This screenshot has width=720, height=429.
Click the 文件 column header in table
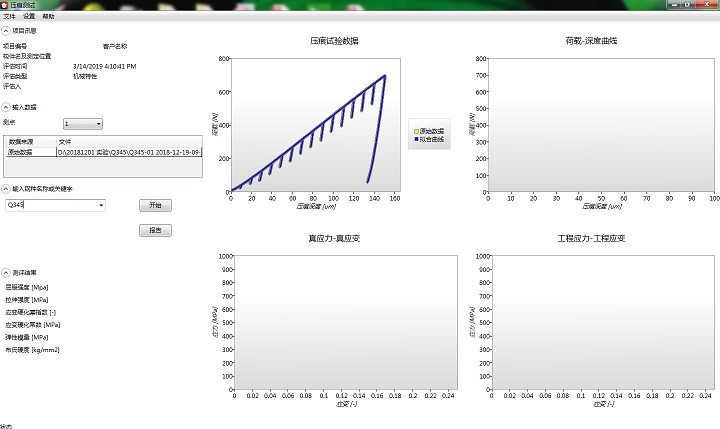128,142
